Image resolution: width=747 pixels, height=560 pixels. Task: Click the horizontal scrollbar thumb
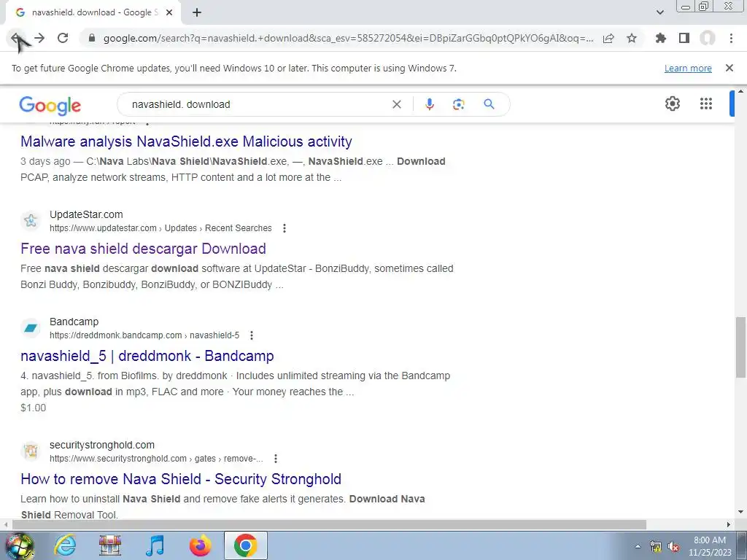(329, 524)
